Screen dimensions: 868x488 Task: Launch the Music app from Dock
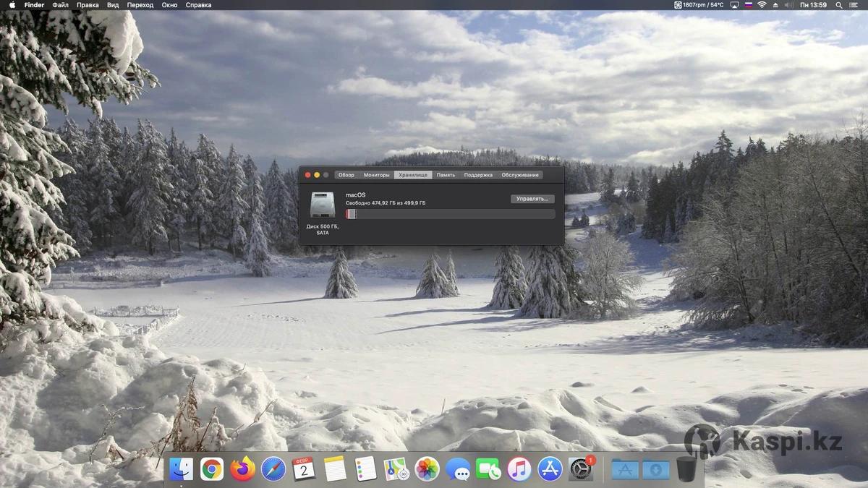[519, 469]
